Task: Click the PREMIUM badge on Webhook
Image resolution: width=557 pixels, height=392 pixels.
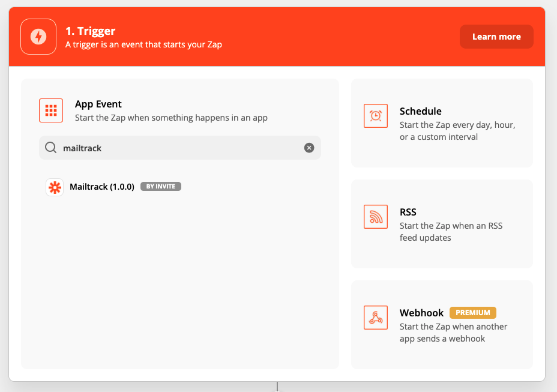Action: tap(473, 313)
